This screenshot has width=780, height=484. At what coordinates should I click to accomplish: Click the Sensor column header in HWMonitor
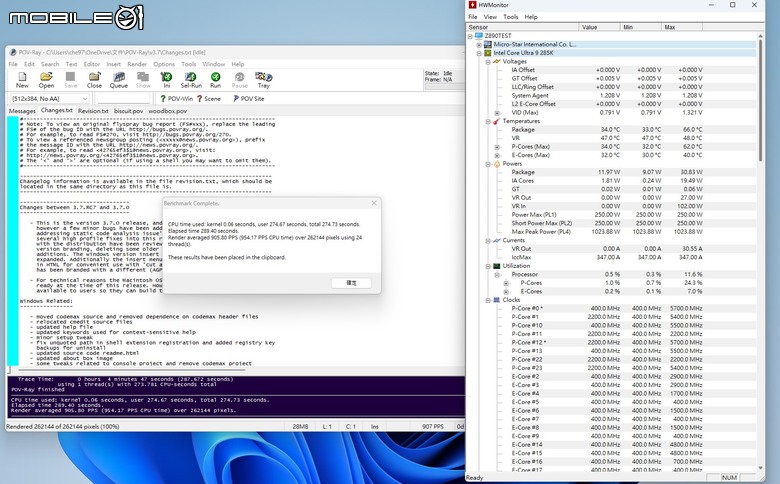pyautogui.click(x=522, y=27)
